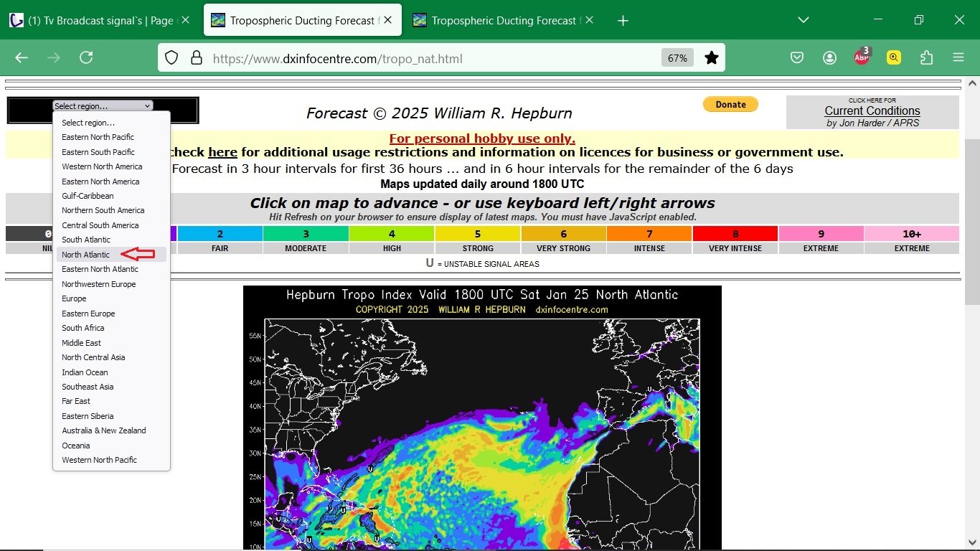
Task: Click the INTENSE legend label
Action: click(649, 248)
